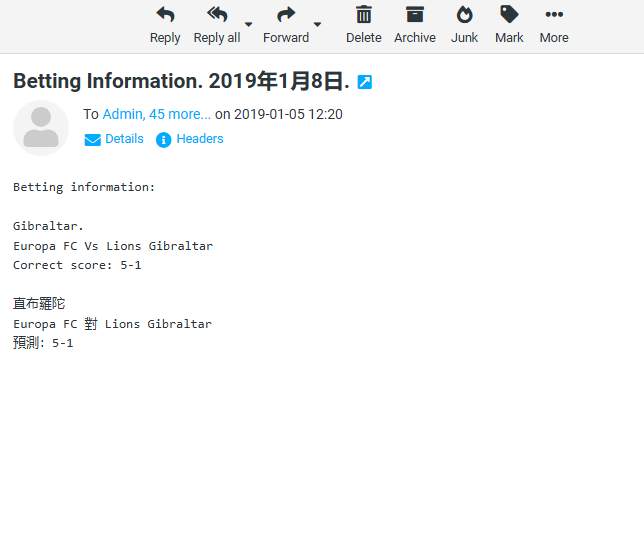Screen dimensions: 644x541
Task: Open the Admin recipient link
Action: pyautogui.click(x=123, y=114)
